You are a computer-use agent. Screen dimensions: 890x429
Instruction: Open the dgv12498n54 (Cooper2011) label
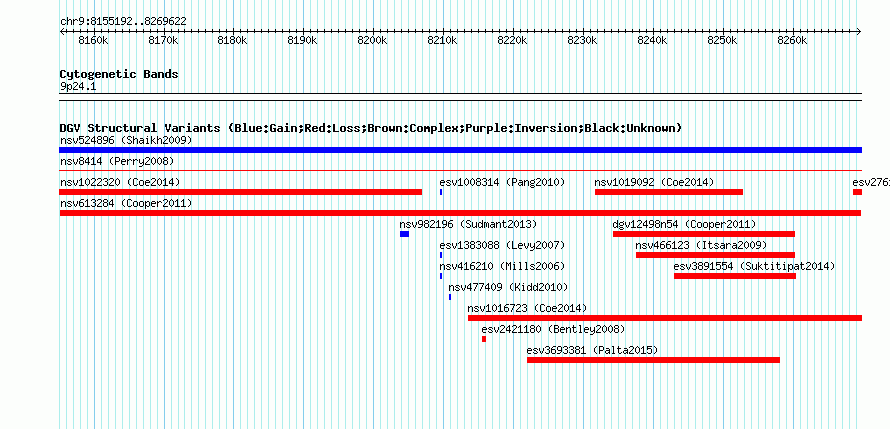tap(685, 224)
